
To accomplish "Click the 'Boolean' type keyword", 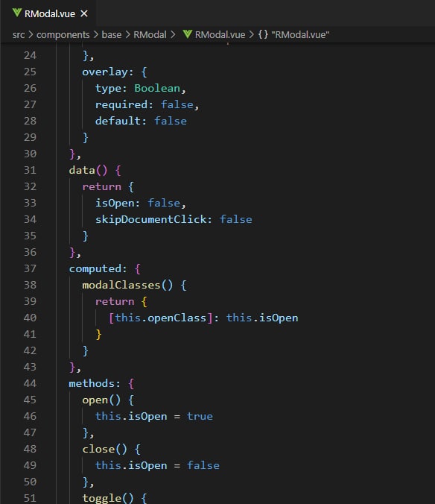I will (x=157, y=88).
